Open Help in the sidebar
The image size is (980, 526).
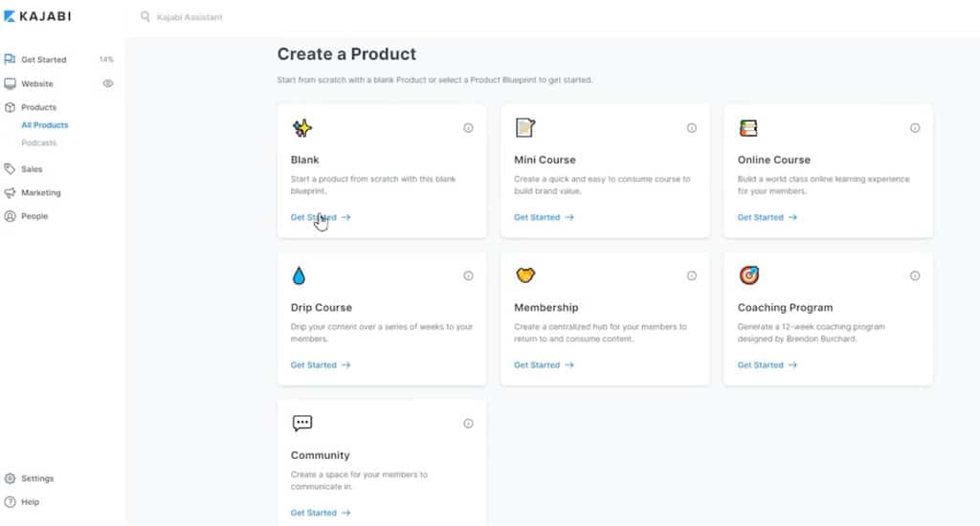[x=31, y=502]
